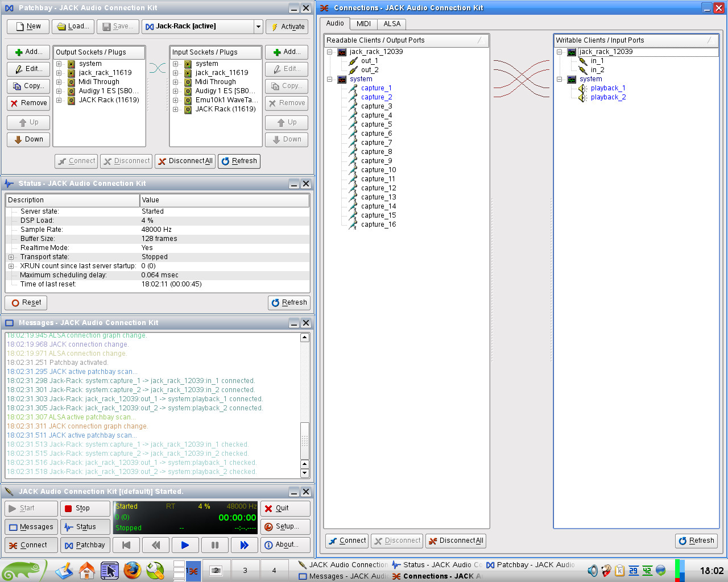
Task: Open the Jack-Rack patchbay dropdown
Action: click(x=258, y=27)
